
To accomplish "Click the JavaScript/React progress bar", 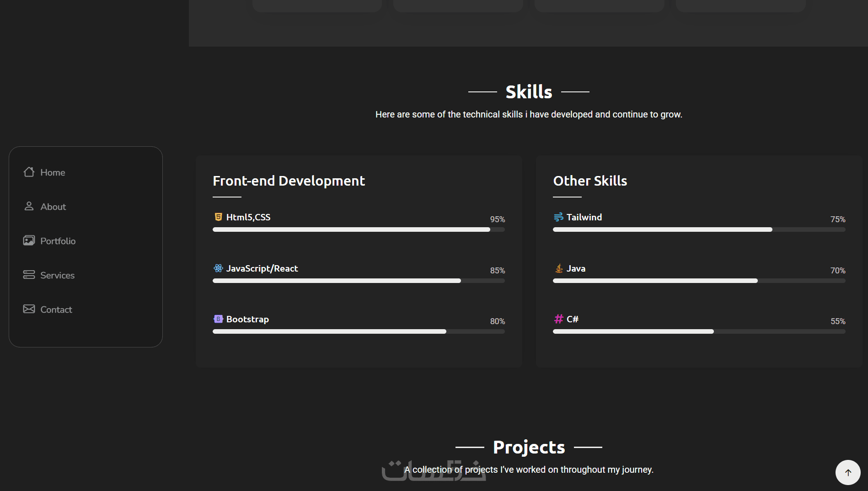I will click(x=359, y=281).
